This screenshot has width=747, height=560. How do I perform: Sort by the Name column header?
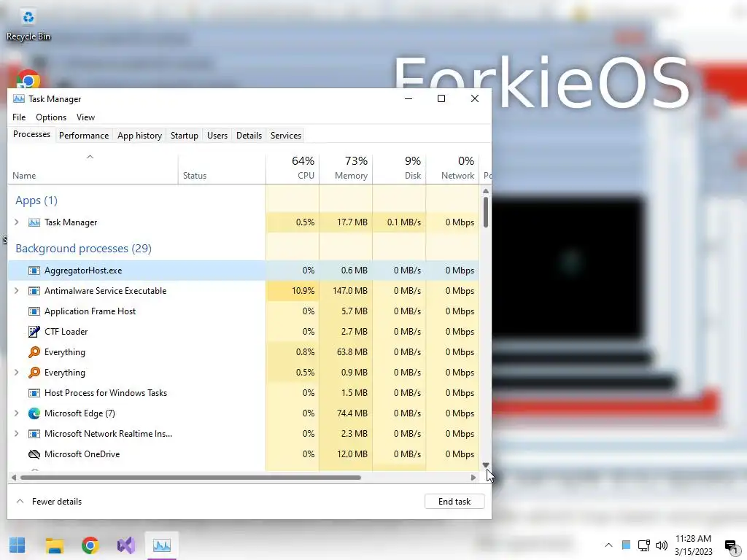(93, 168)
